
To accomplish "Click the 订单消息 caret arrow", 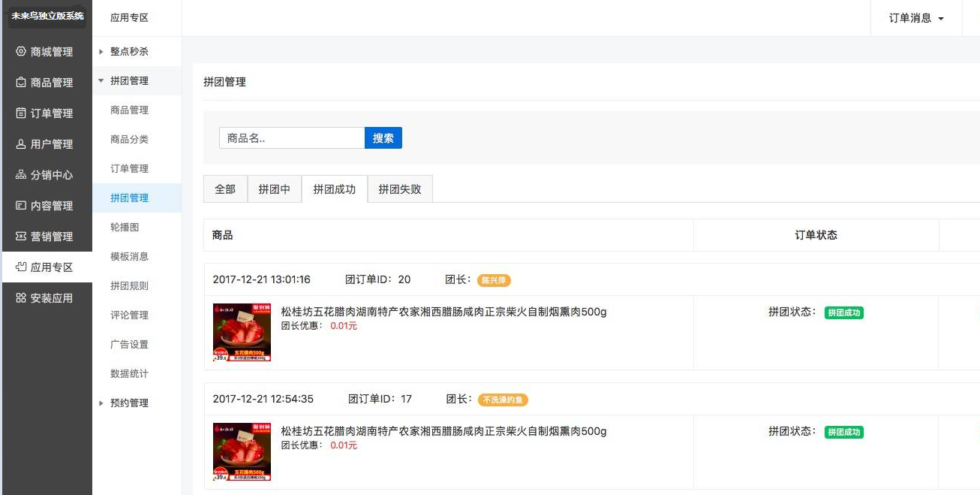I will tap(941, 19).
